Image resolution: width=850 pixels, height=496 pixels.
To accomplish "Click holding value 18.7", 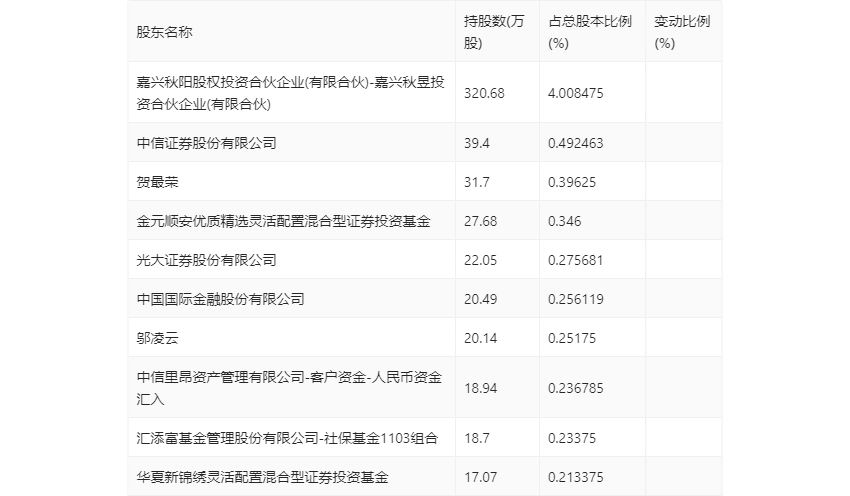I will (x=476, y=438).
